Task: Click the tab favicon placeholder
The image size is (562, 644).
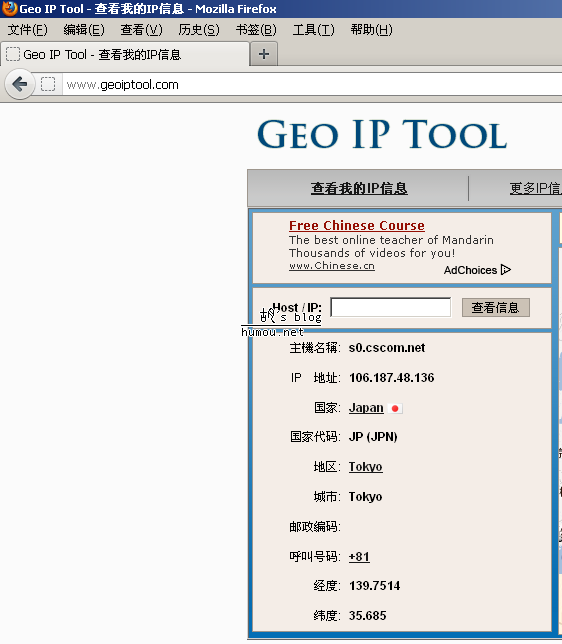Action: 13,54
